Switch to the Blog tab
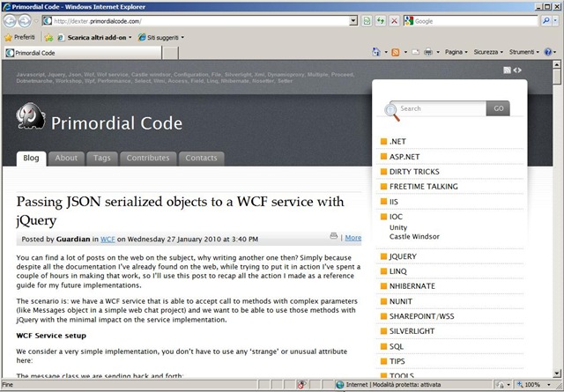Image resolution: width=564 pixels, height=392 pixels. [32, 159]
